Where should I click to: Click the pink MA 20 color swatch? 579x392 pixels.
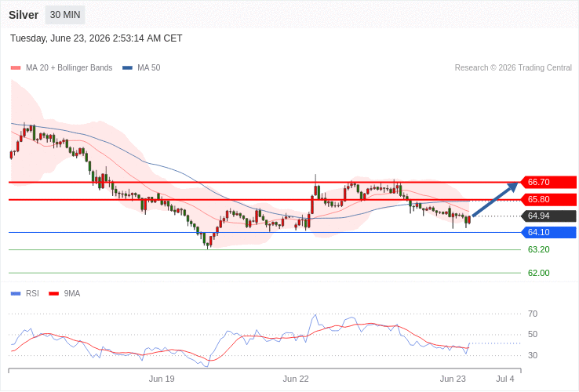pyautogui.click(x=16, y=68)
